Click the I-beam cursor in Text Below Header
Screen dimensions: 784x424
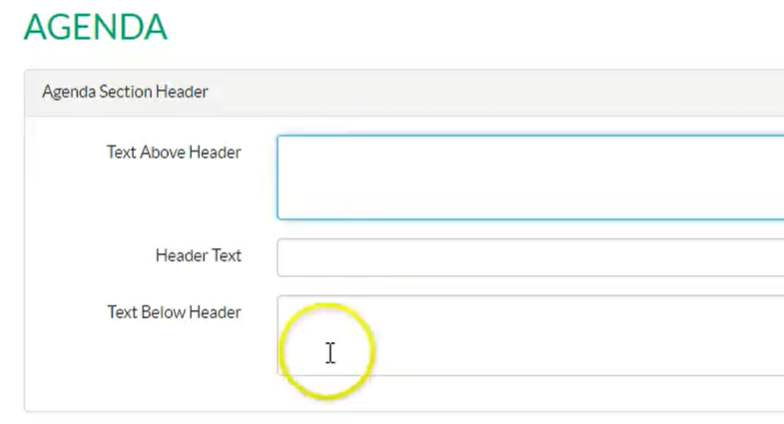[330, 352]
